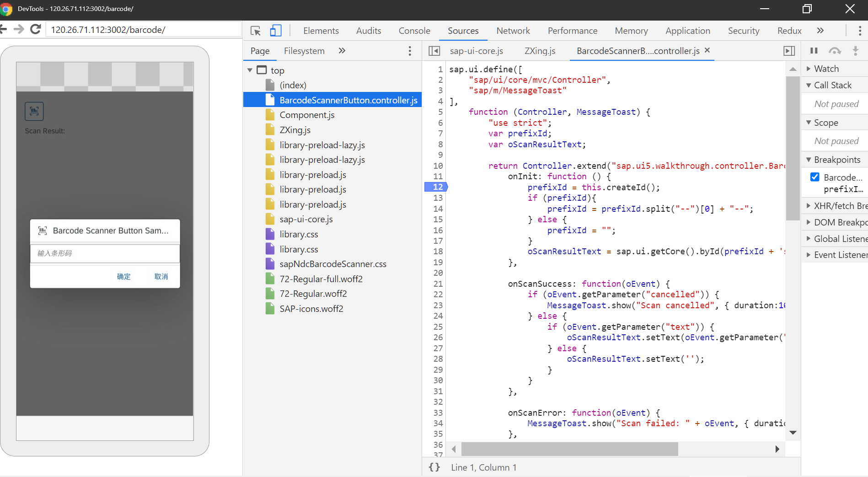The width and height of the screenshot is (868, 477).
Task: Switch to the Elements tab
Action: click(x=321, y=31)
